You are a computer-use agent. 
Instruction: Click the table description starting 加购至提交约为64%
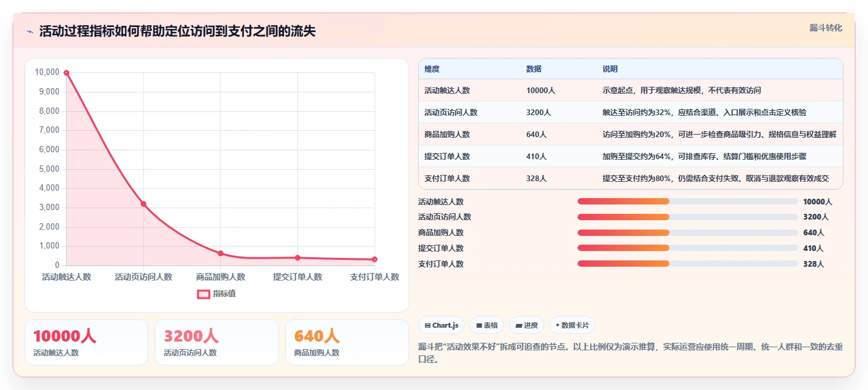(x=704, y=157)
